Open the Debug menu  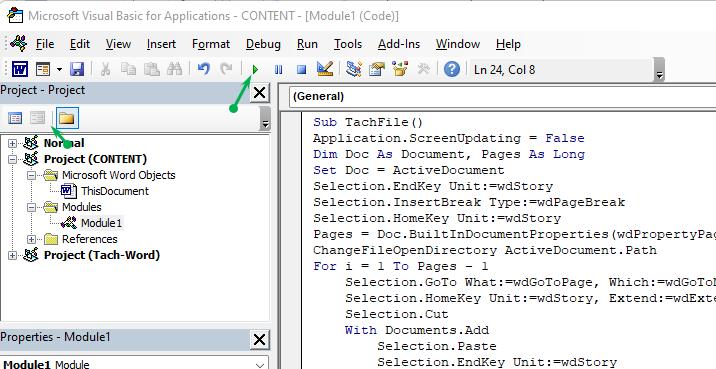click(x=263, y=44)
